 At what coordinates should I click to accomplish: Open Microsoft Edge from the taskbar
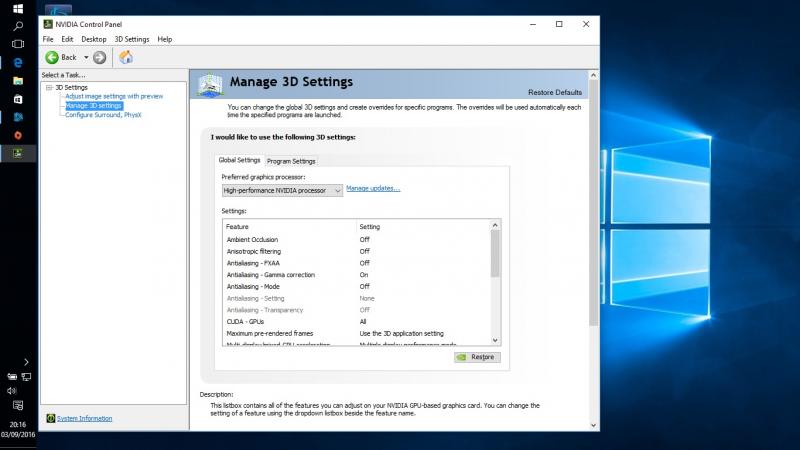pos(18,62)
